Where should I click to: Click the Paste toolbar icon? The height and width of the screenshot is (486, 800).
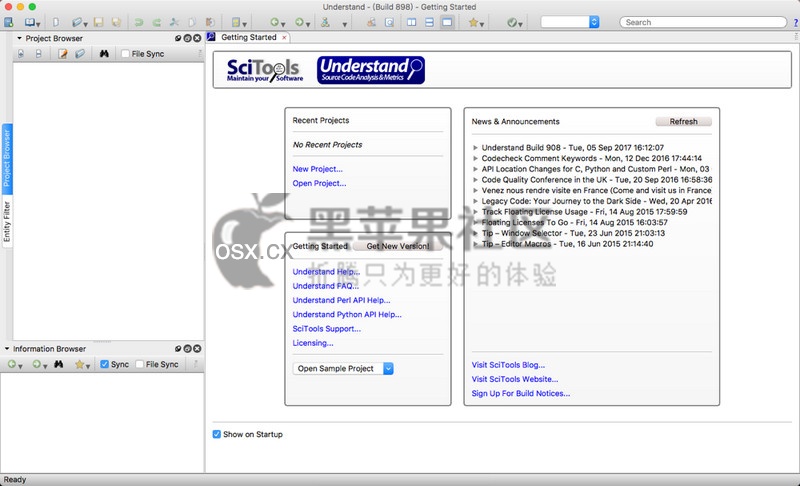pyautogui.click(x=210, y=22)
